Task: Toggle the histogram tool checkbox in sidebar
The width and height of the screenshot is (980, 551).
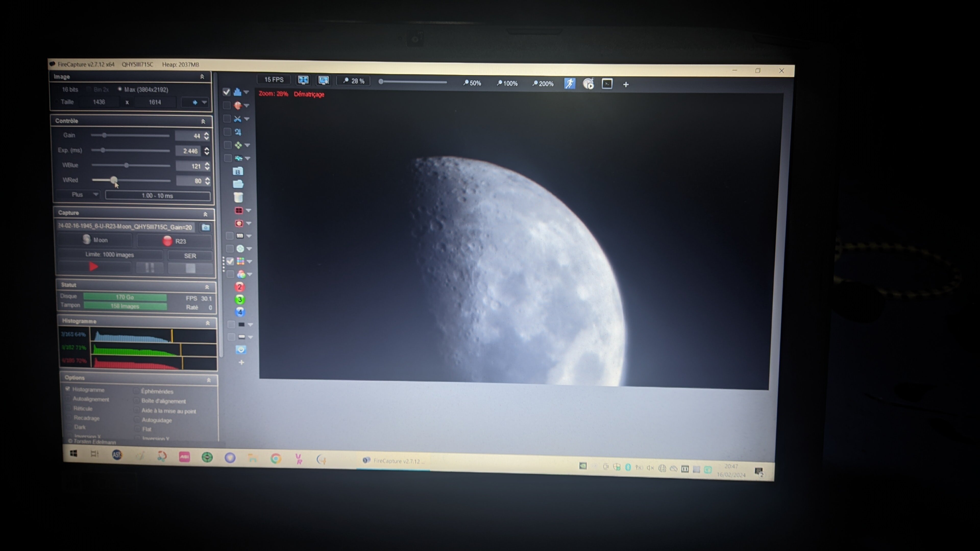Action: [226, 92]
